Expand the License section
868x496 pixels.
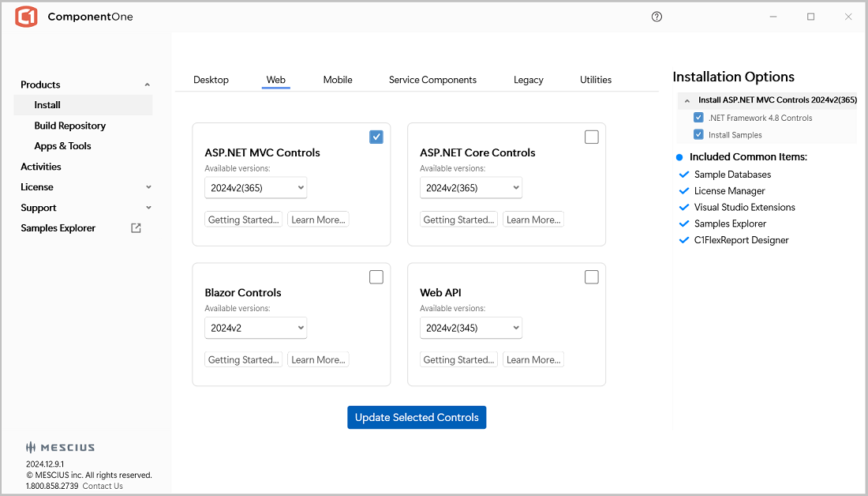148,187
